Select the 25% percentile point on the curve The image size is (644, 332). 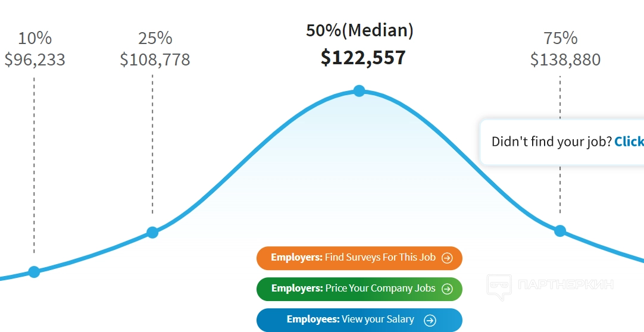pyautogui.click(x=152, y=232)
